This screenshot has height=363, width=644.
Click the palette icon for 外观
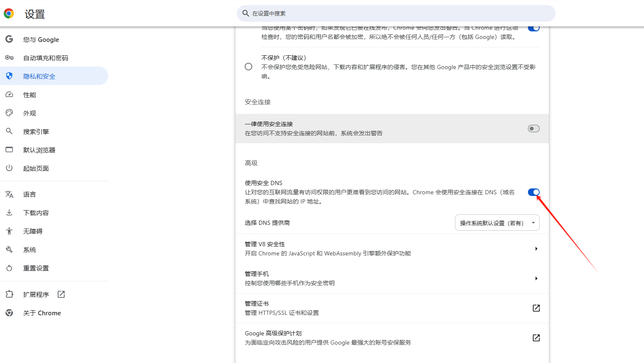[x=9, y=113]
